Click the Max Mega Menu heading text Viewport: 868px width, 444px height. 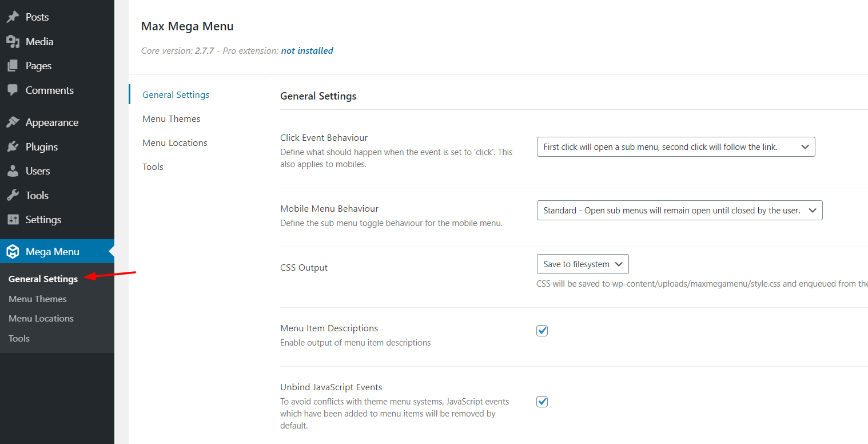coord(188,26)
